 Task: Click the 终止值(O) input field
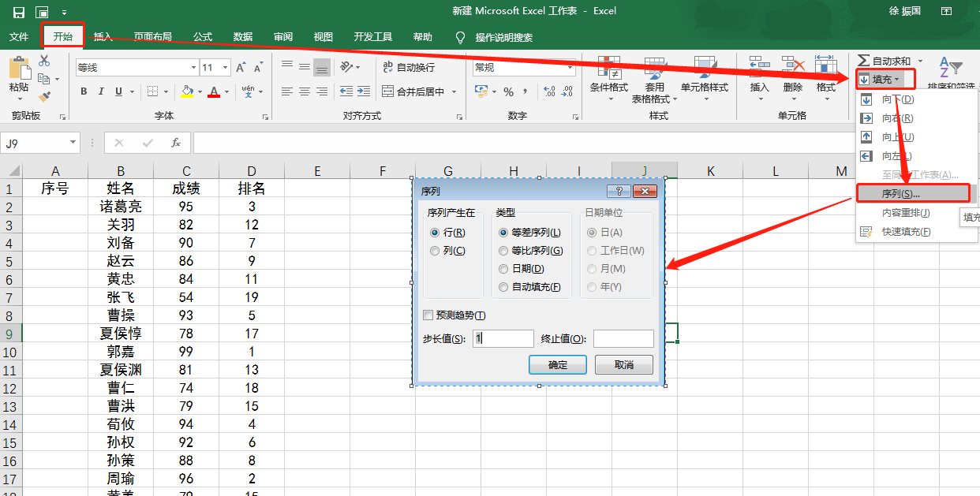[623, 338]
